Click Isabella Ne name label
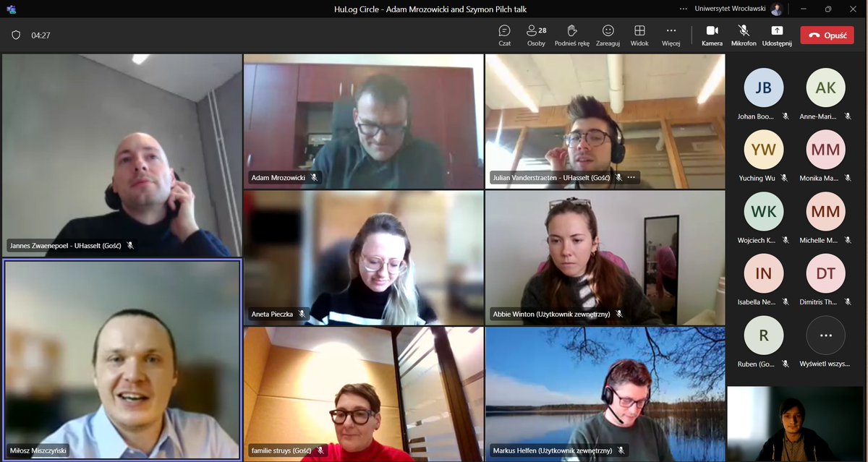This screenshot has width=868, height=462. [x=757, y=302]
